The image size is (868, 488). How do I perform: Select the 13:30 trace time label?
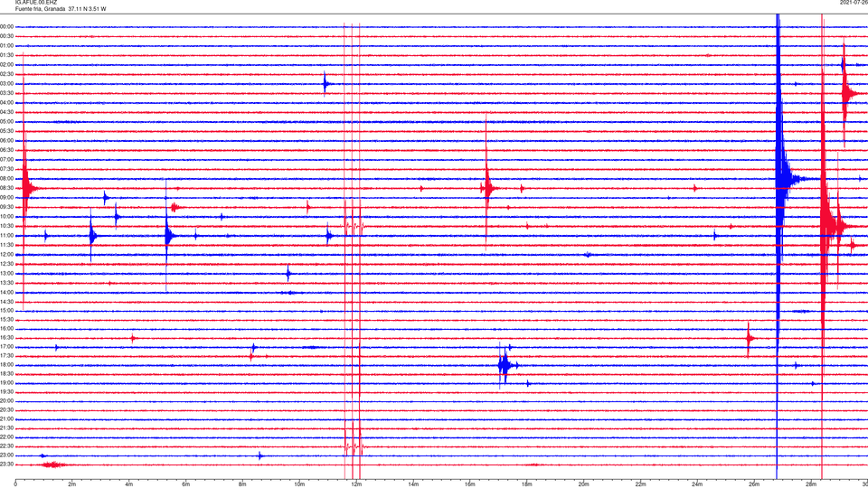[7, 283]
